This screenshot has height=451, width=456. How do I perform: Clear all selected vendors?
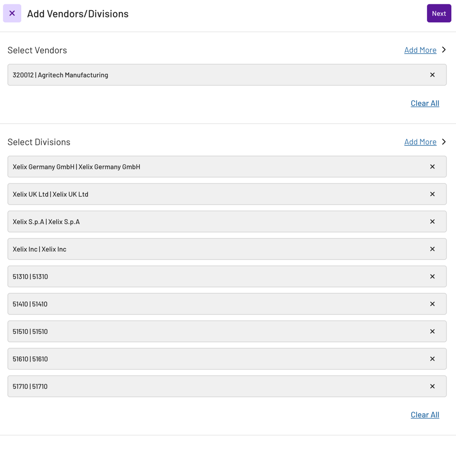click(x=425, y=103)
